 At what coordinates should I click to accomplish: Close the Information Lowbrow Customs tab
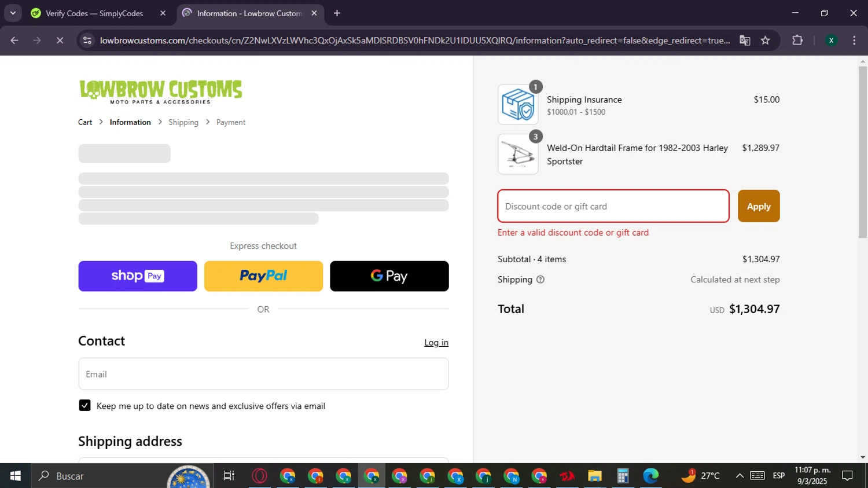point(314,13)
